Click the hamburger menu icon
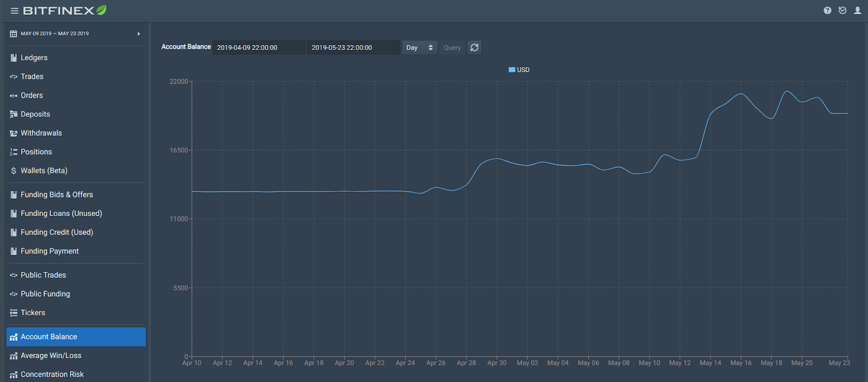 click(15, 11)
